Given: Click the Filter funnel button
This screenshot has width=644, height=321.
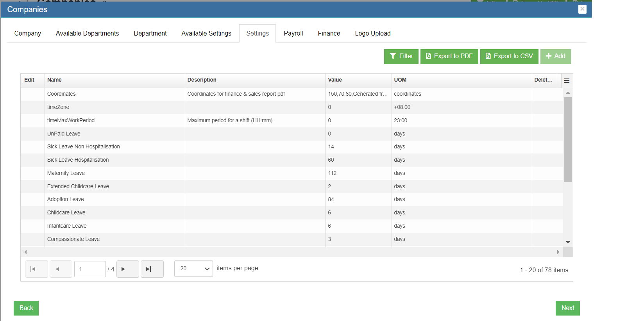Looking at the screenshot, I should tap(401, 56).
